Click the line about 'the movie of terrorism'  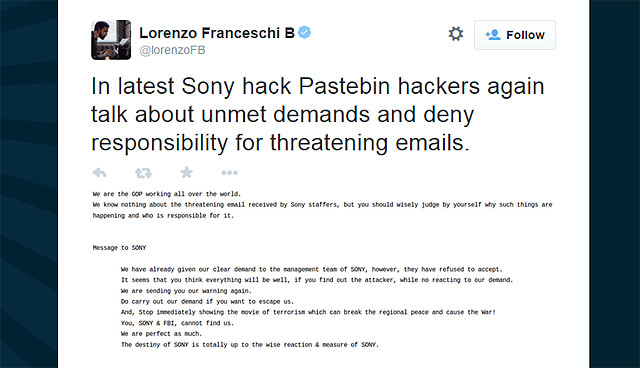[x=308, y=312]
